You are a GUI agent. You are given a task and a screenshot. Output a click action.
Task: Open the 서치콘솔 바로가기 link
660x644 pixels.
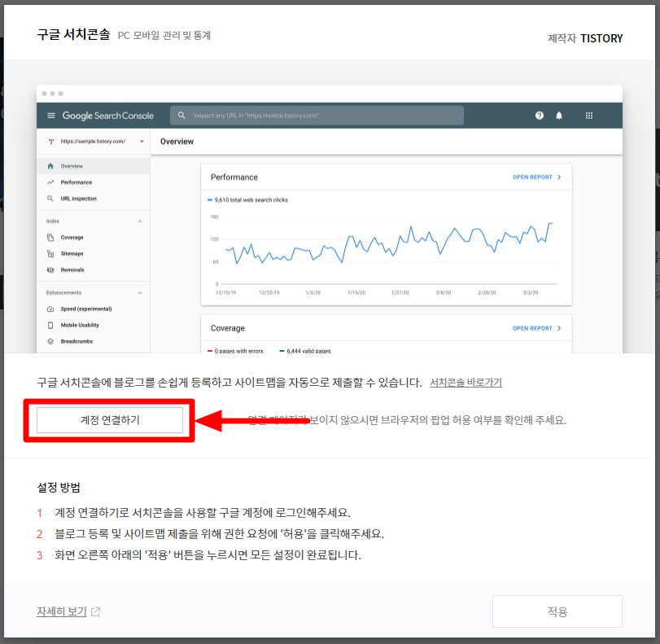465,383
